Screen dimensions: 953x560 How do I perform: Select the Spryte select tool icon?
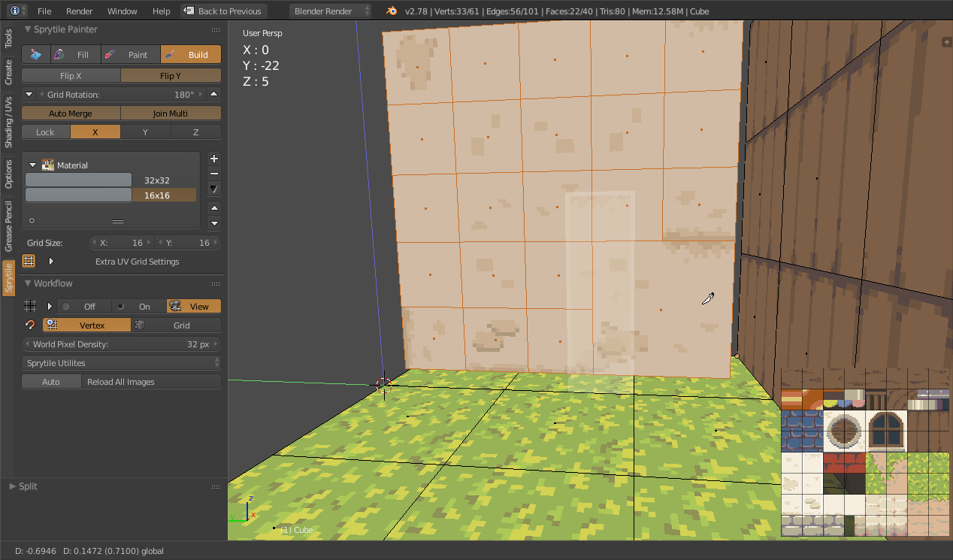(36, 55)
